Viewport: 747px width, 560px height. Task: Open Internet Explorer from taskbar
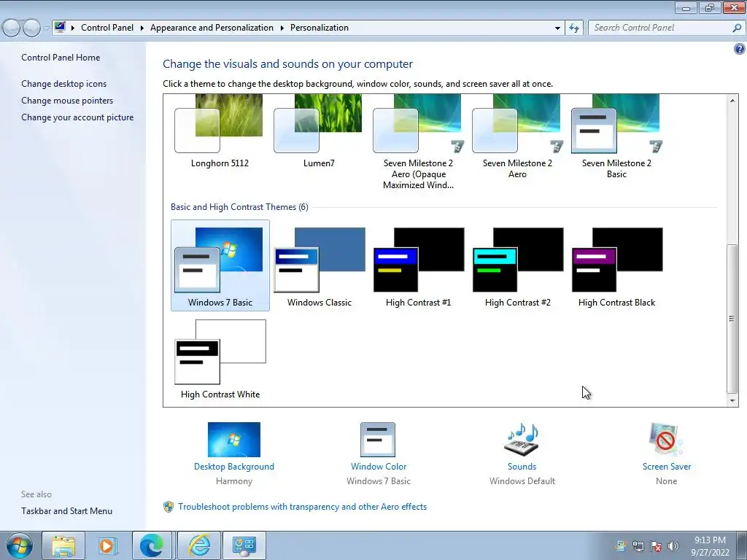click(199, 545)
